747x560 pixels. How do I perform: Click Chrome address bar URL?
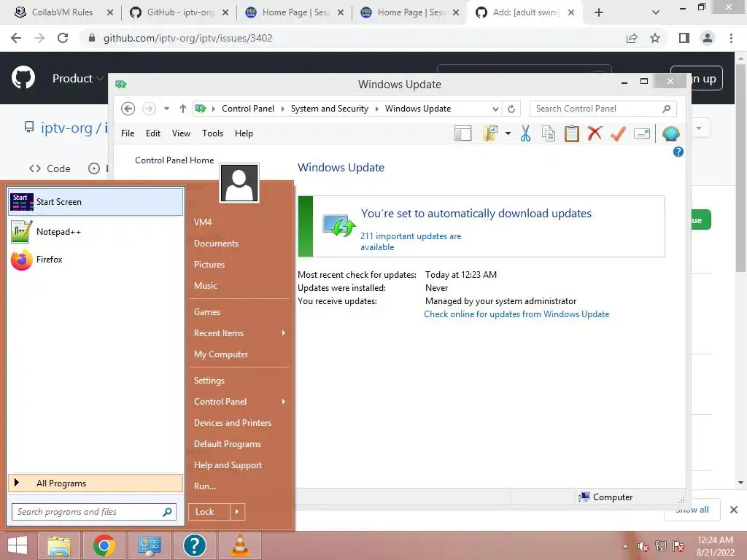[187, 38]
